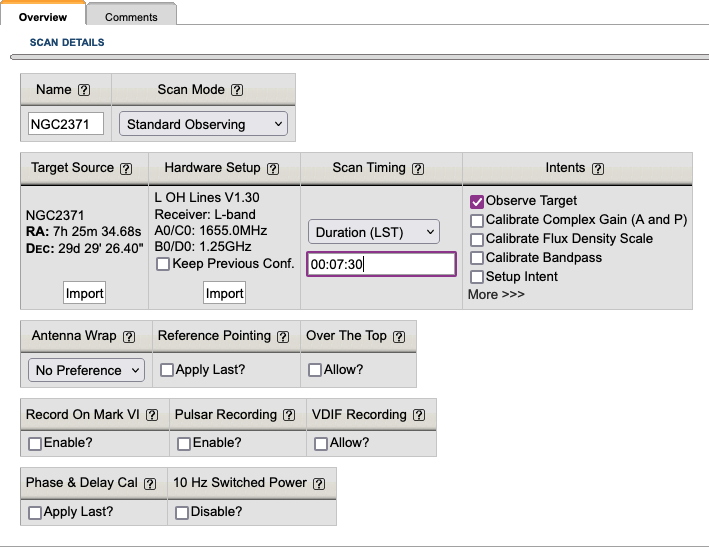Click More >>> link under Intents

[496, 295]
